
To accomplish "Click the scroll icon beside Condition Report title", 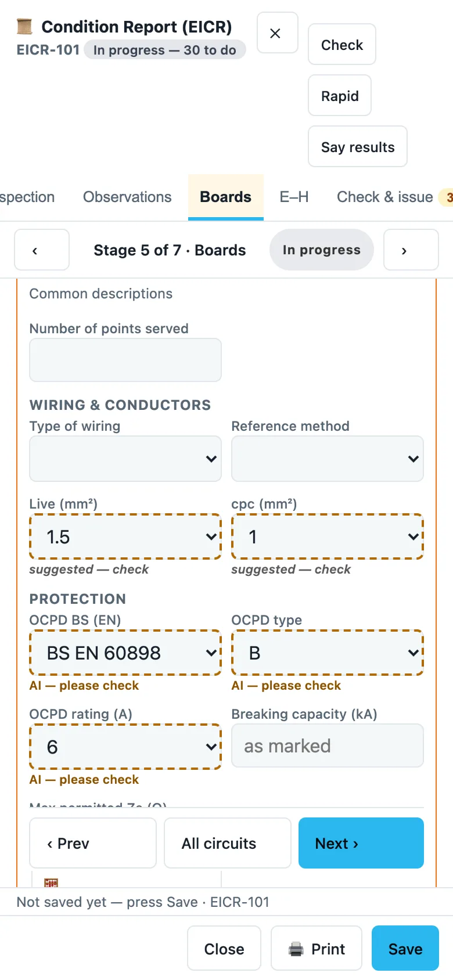I will pyautogui.click(x=24, y=27).
